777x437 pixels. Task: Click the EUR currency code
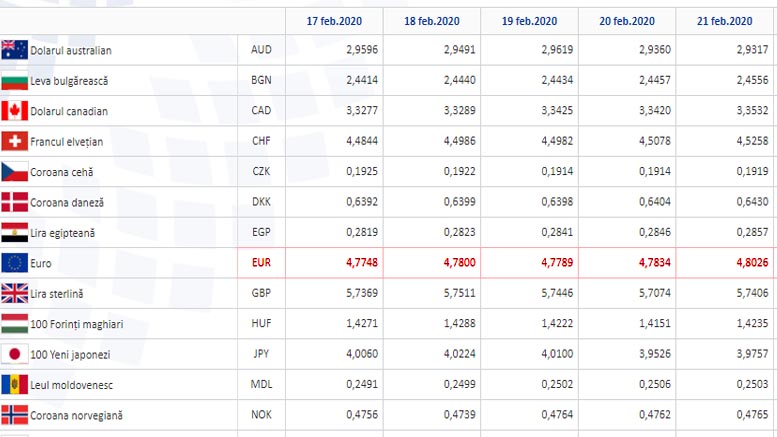tap(260, 263)
